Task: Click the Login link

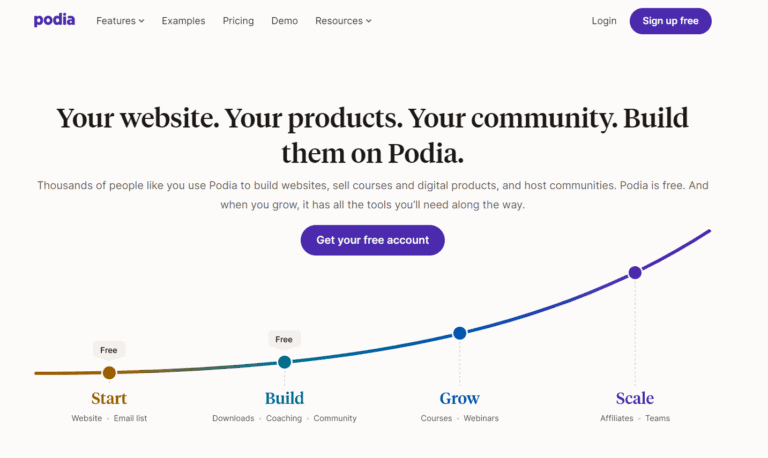Action: click(x=604, y=21)
